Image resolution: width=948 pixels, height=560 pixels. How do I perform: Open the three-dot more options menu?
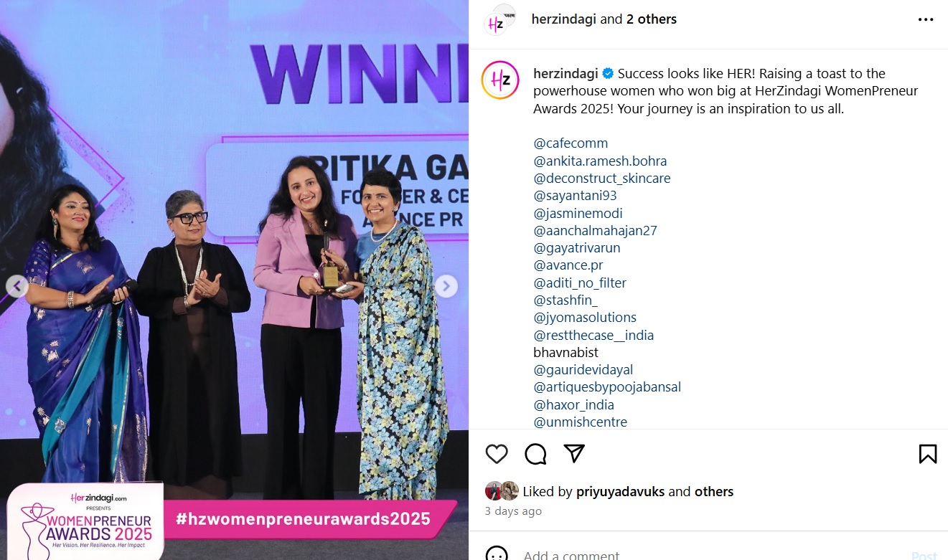(926, 20)
